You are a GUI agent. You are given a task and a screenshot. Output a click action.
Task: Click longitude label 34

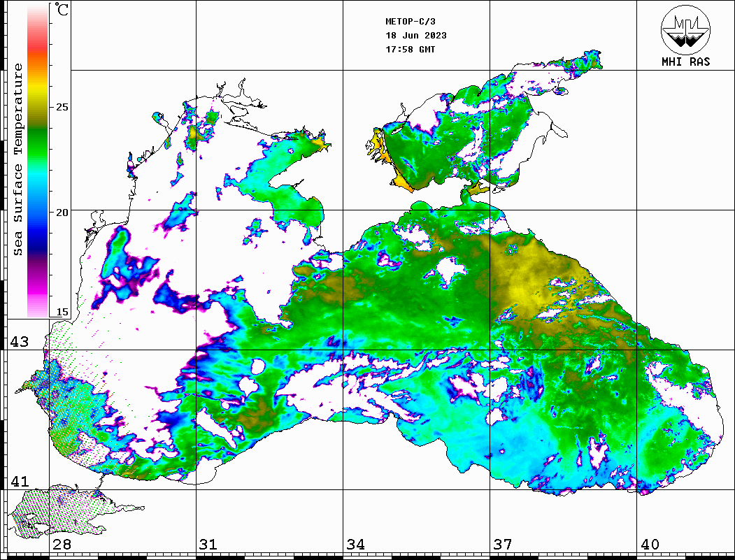(x=355, y=544)
